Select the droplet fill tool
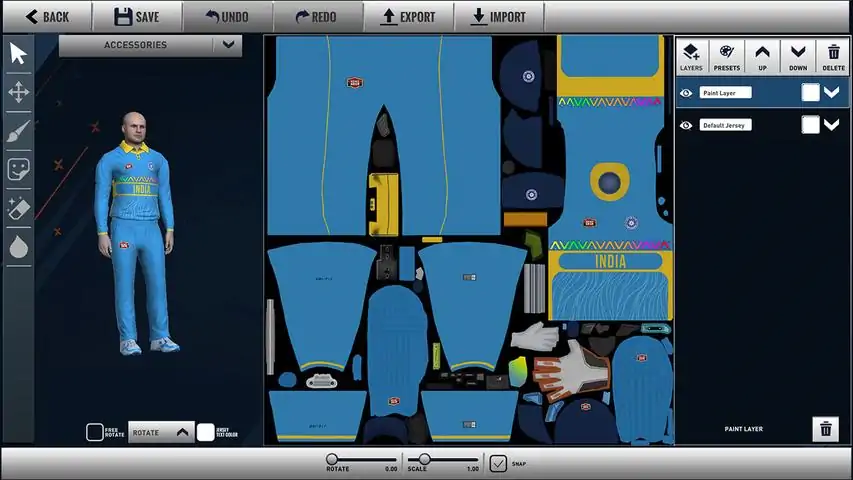853x480 pixels. point(18,246)
